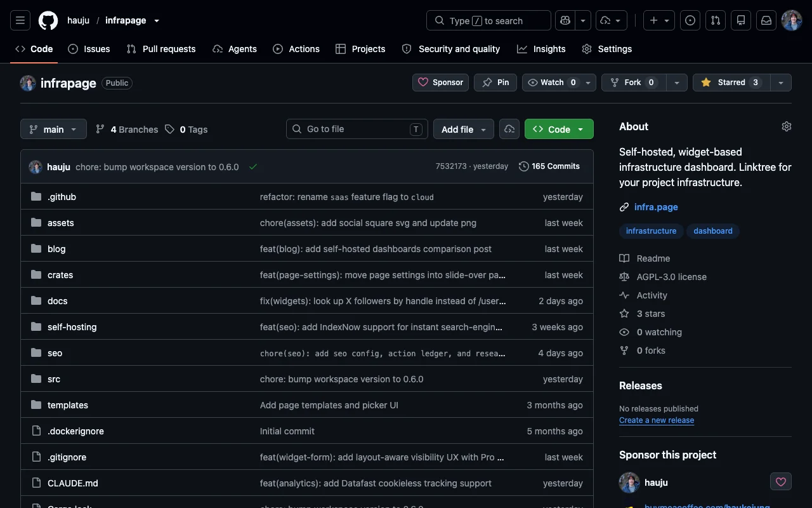Click the heart sponsor button next to hauju

[781, 482]
